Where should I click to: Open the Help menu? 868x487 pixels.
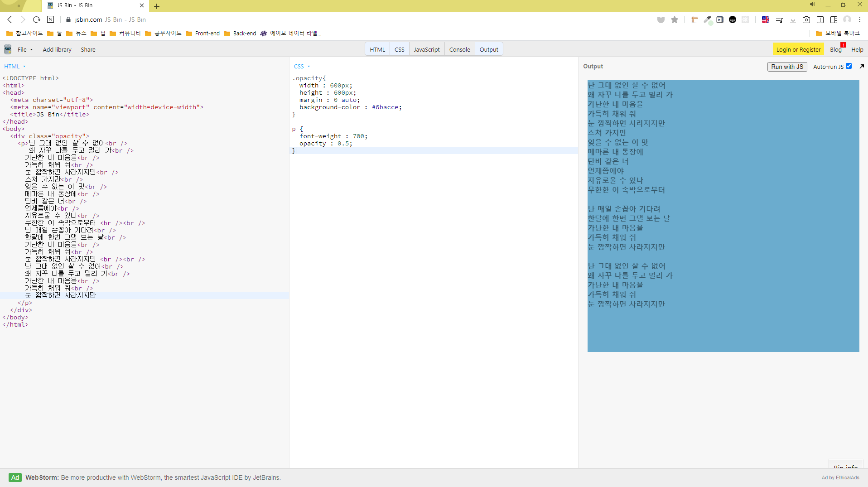point(857,49)
